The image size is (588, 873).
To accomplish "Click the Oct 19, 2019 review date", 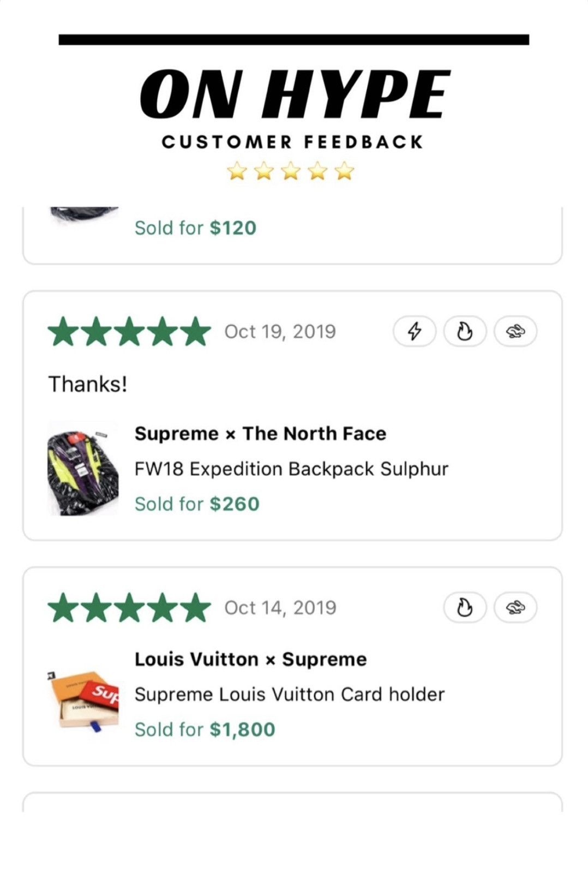I will (280, 332).
